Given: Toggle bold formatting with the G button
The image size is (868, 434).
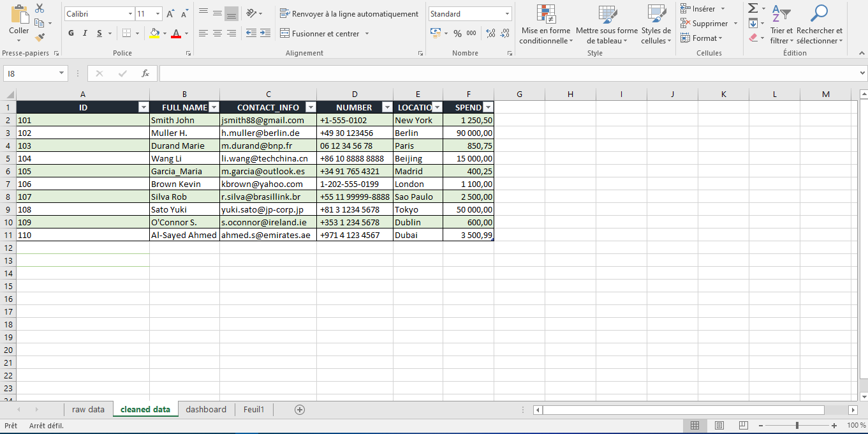Looking at the screenshot, I should coord(71,33).
